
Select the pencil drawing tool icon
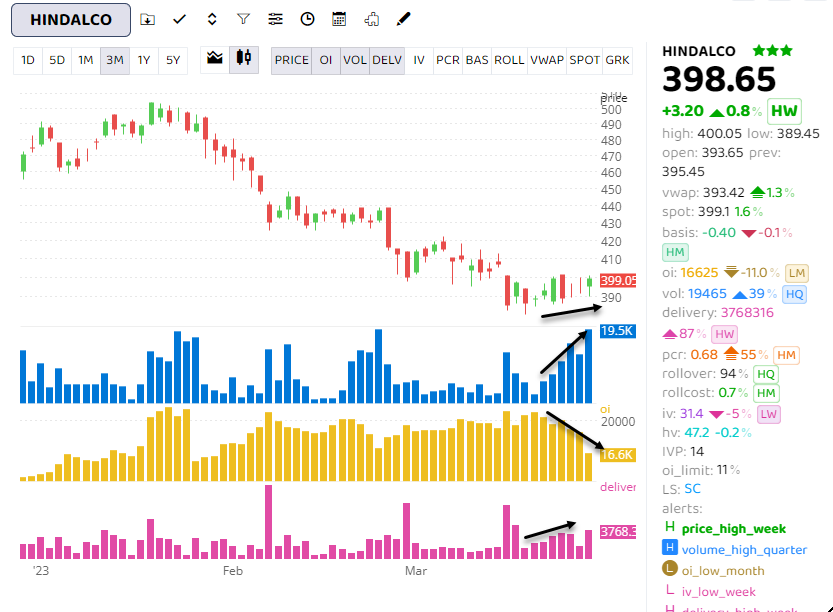point(403,19)
